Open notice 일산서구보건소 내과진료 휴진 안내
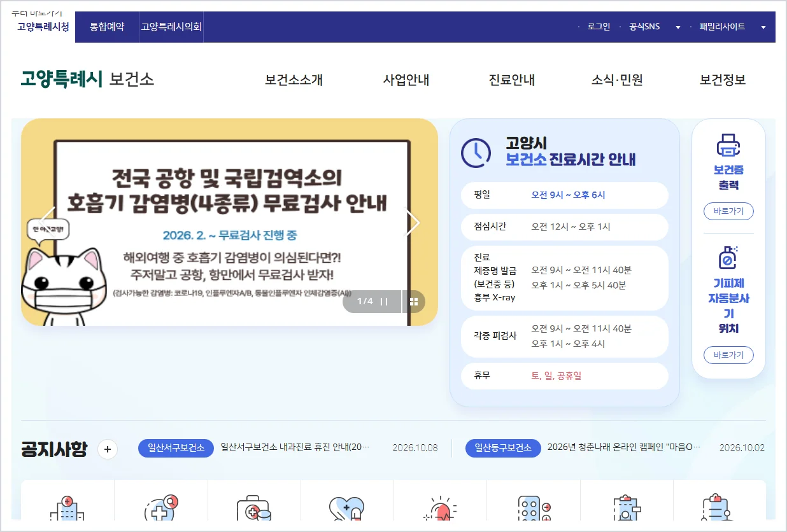Viewport: 787px width, 532px height. [295, 448]
